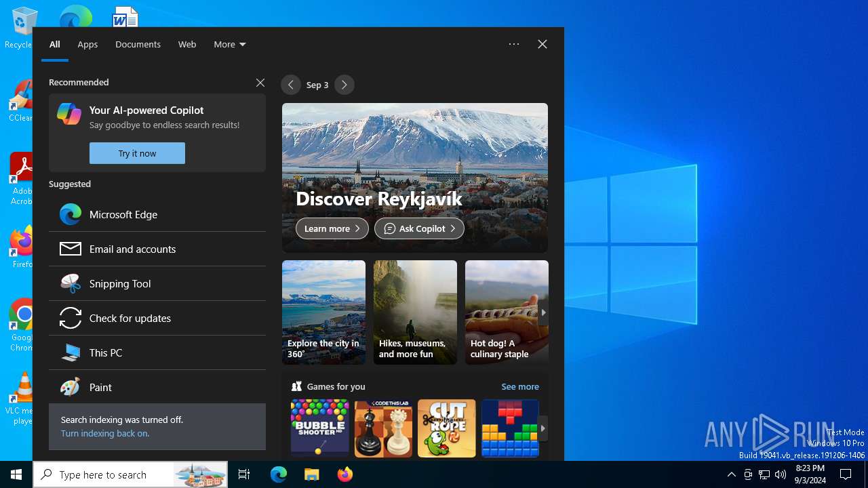The image size is (868, 488).
Task: Switch to the All search tab
Action: pos(55,44)
